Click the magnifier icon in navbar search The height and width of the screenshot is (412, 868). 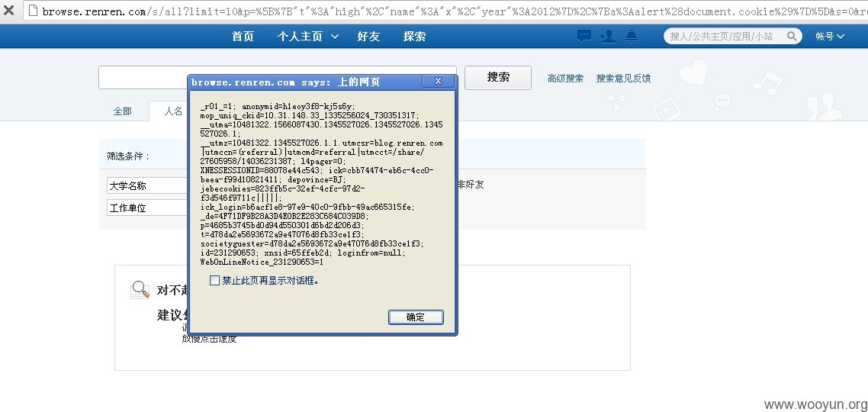[x=792, y=36]
